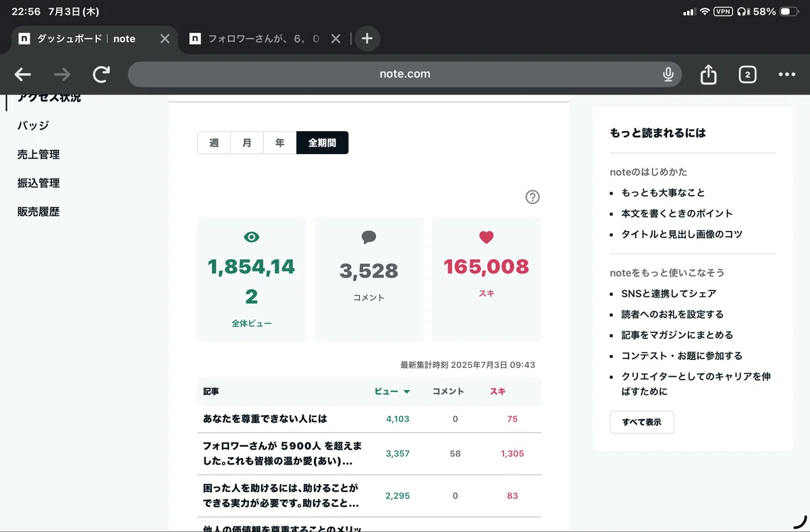Open the tab switcher showing 2 tabs

click(x=747, y=74)
